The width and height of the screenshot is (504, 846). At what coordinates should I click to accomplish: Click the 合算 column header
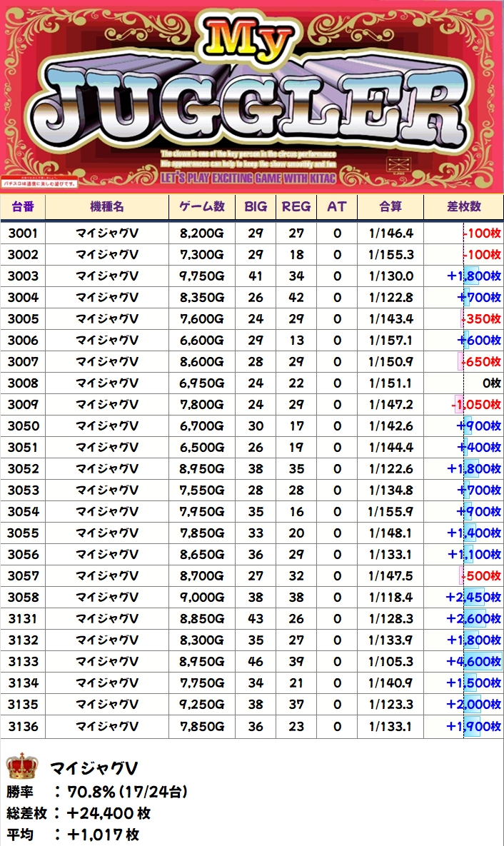[x=390, y=206]
